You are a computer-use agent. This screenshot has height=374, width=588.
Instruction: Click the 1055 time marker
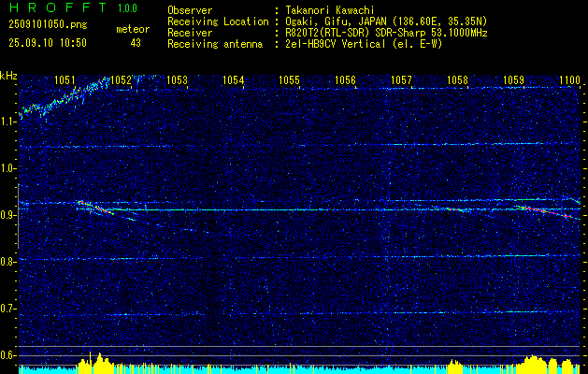[289, 79]
